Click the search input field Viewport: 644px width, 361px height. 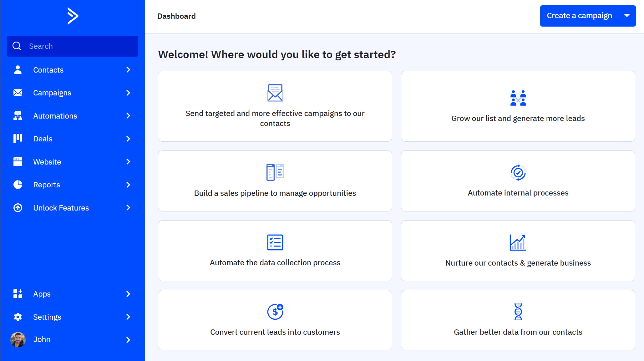click(x=73, y=46)
